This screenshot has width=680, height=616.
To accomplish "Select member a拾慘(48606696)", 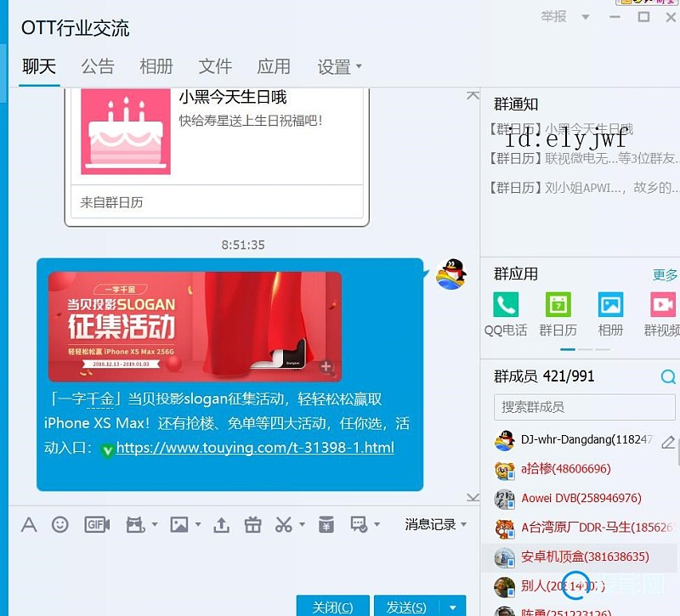I will pyautogui.click(x=580, y=469).
